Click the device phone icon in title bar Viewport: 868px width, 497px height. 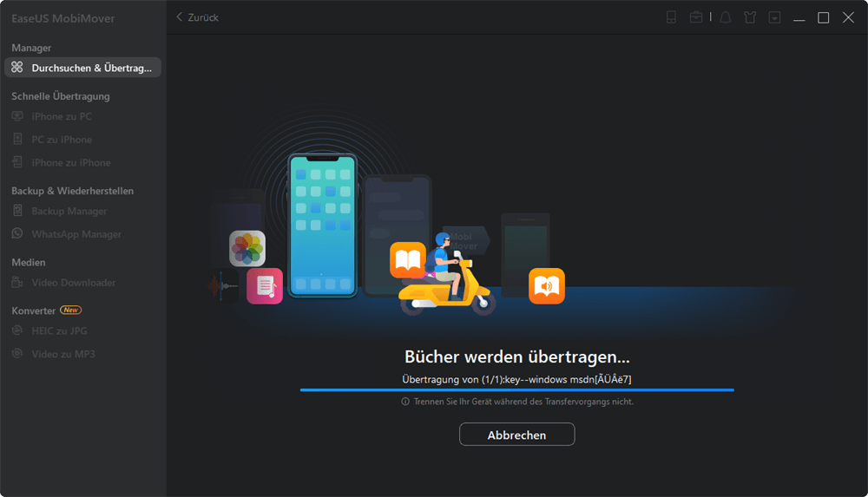(671, 17)
